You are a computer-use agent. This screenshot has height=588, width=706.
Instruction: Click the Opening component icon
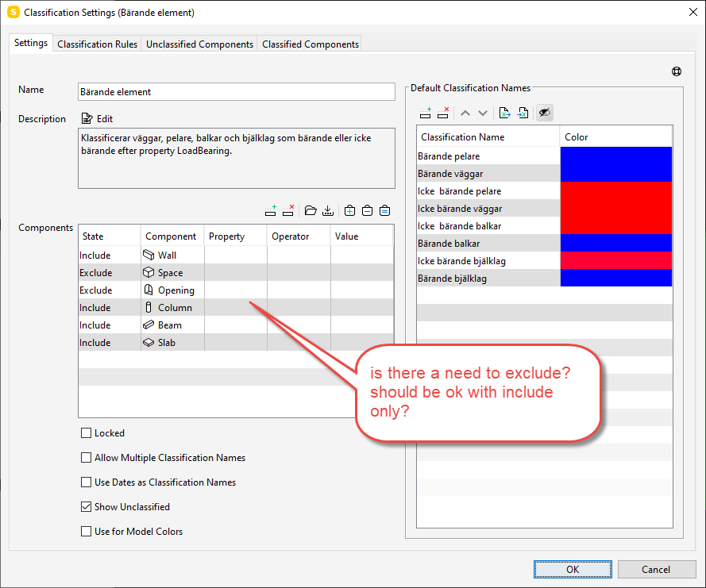tap(149, 290)
